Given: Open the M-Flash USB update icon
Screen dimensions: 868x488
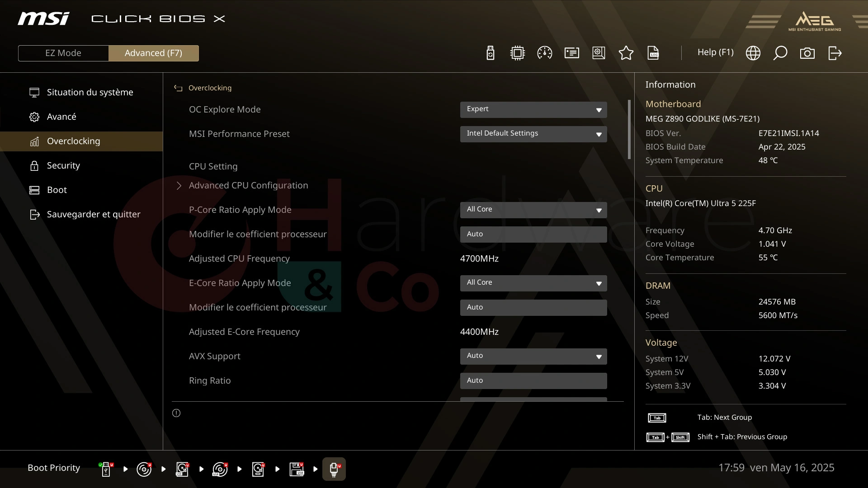Looking at the screenshot, I should tap(490, 53).
